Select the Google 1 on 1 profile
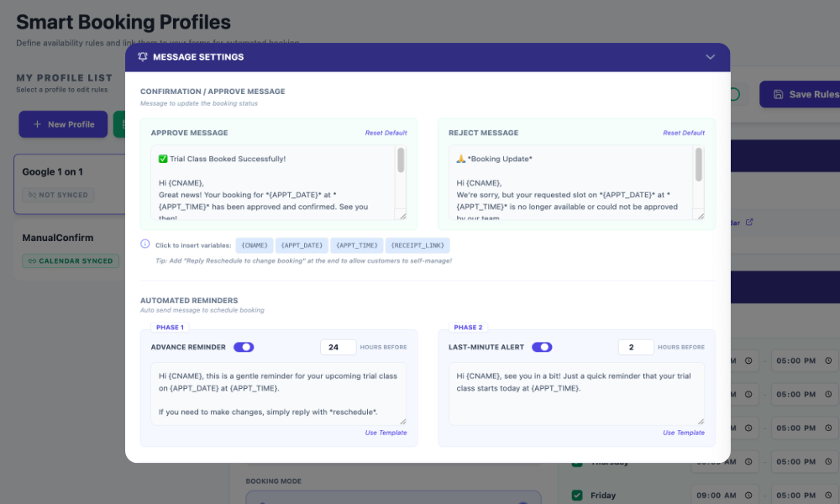Screen dimensions: 840x504 [x=70, y=184]
